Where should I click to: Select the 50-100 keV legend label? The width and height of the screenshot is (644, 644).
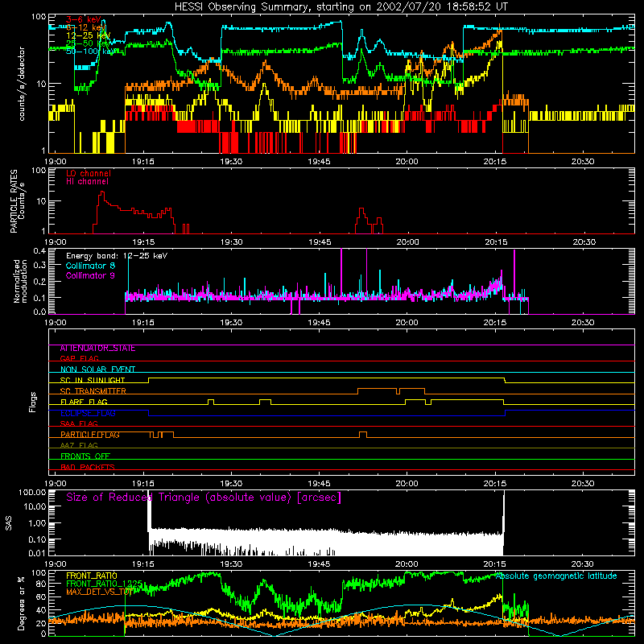[90, 51]
